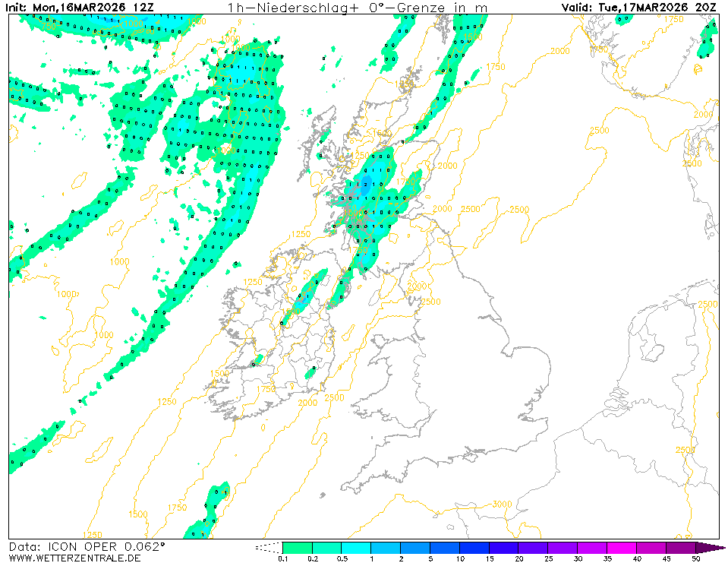The image size is (728, 563).
Task: Open the WWW.WETTERZENTRALE.DE link
Action: [74, 558]
